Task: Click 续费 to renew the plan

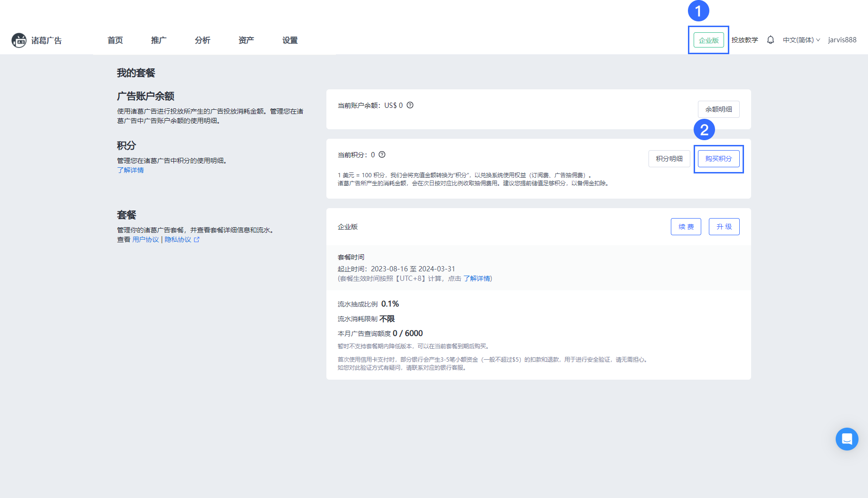Action: pos(686,227)
